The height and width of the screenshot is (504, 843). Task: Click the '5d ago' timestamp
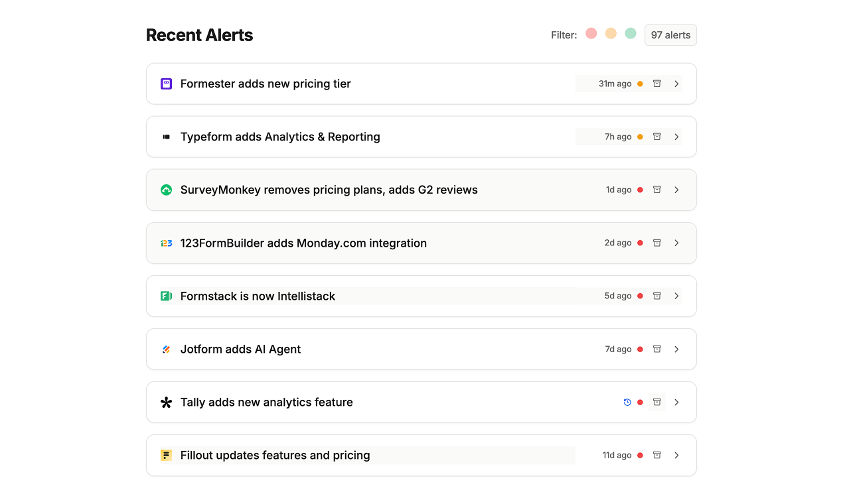pyautogui.click(x=618, y=296)
